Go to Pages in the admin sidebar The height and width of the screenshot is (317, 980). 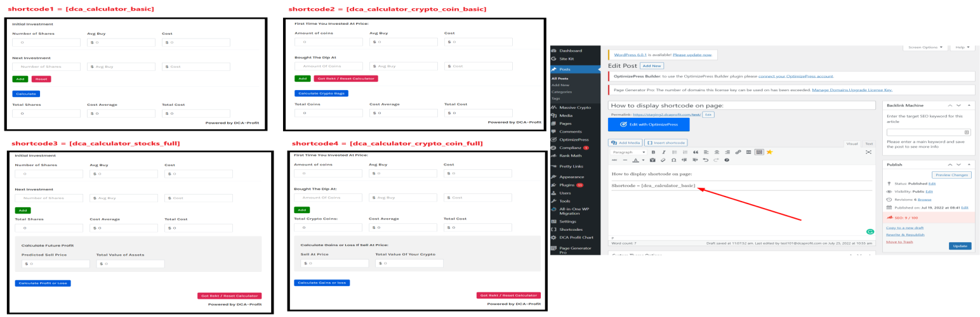point(566,123)
